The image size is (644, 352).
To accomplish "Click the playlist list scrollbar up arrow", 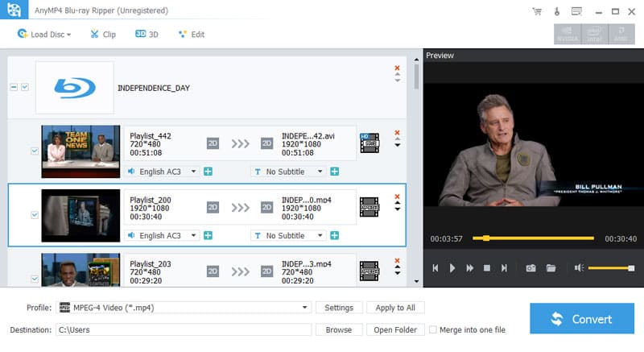I will pos(416,60).
